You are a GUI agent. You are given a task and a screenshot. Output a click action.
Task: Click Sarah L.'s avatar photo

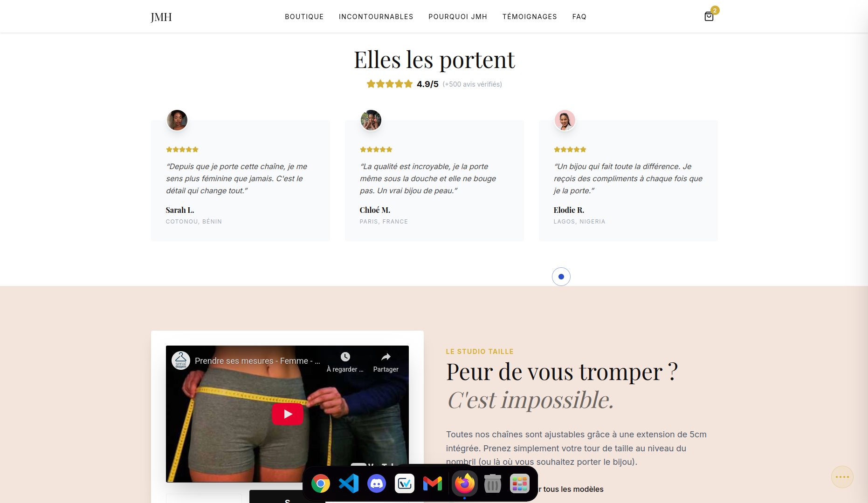177,120
